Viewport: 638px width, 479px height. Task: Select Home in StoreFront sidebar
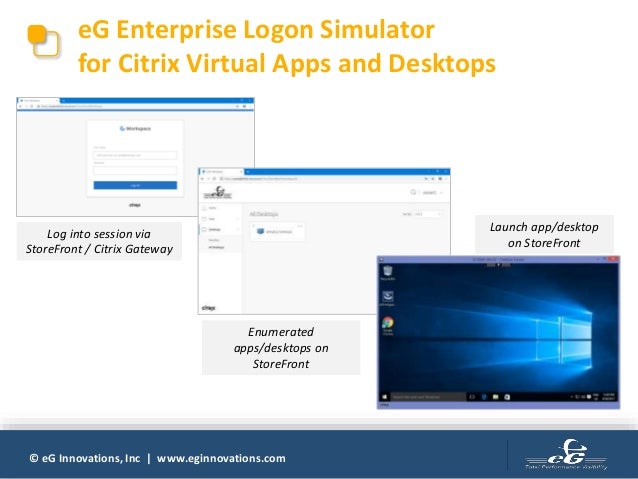coord(212,208)
